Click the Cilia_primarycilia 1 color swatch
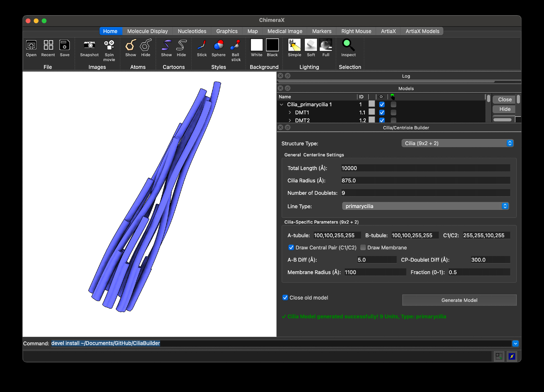Screen dimensions: 544x392 tap(372, 104)
